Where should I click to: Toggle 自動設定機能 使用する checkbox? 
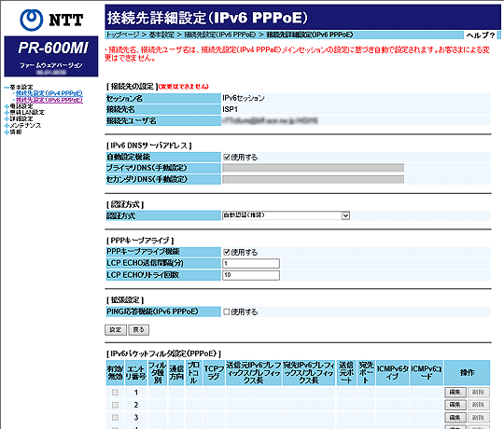227,157
